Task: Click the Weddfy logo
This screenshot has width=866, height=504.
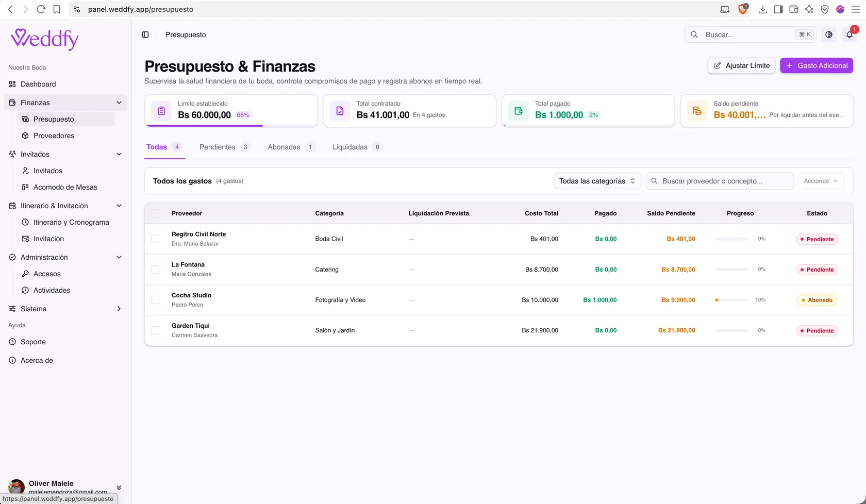Action: click(x=45, y=39)
